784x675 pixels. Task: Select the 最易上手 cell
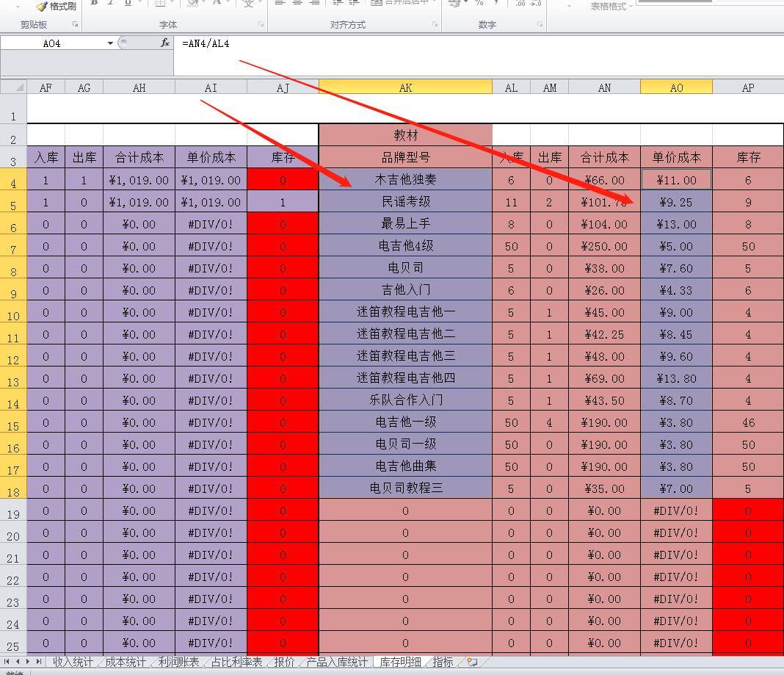pos(405,223)
